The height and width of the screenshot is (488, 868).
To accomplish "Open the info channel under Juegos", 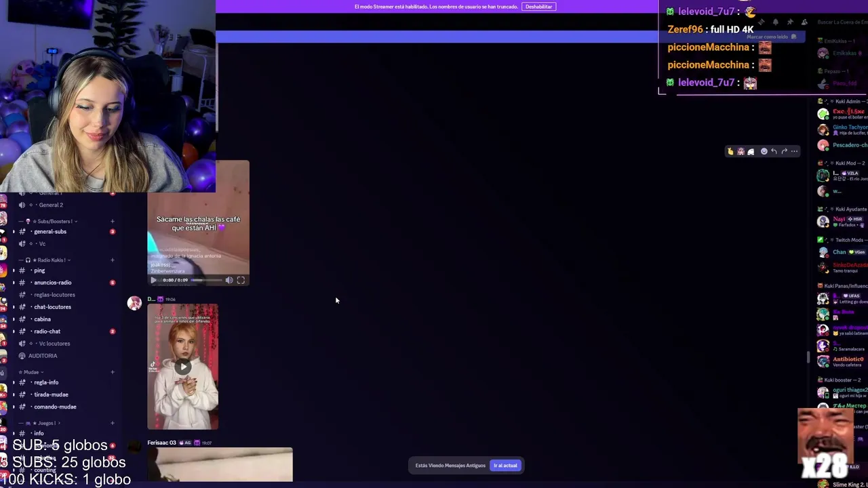I will coord(39,434).
